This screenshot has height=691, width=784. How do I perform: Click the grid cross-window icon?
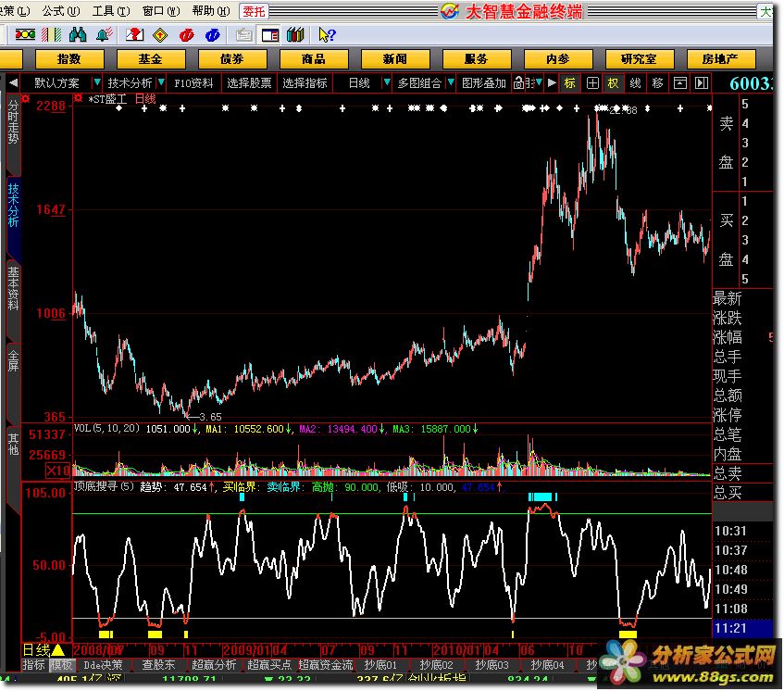[x=592, y=83]
